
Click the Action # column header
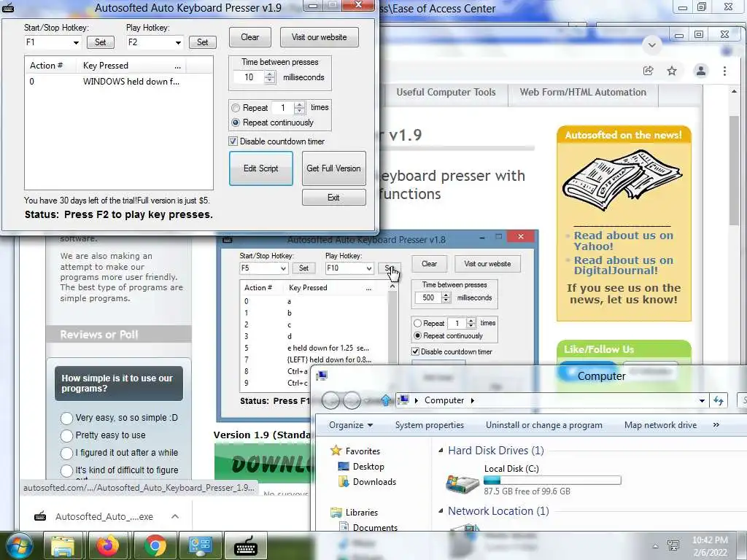46,66
